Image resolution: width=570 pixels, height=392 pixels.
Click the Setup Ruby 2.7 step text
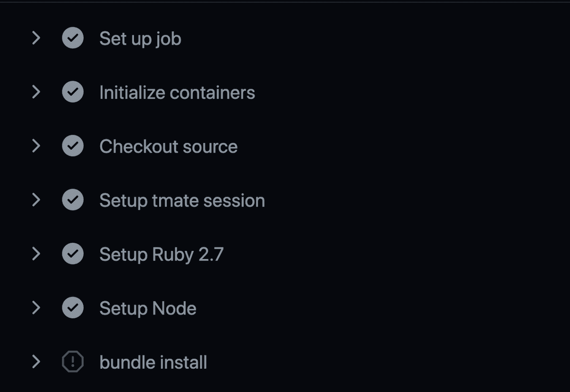[160, 254]
